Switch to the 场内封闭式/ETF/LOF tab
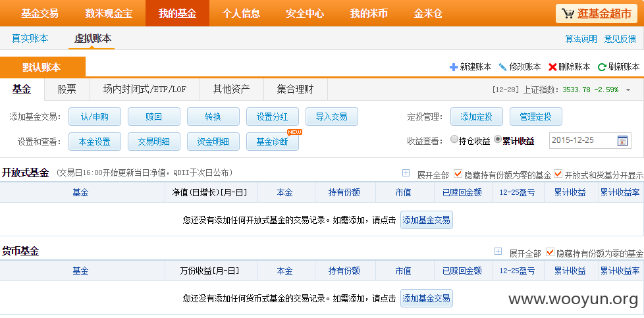 (x=145, y=89)
